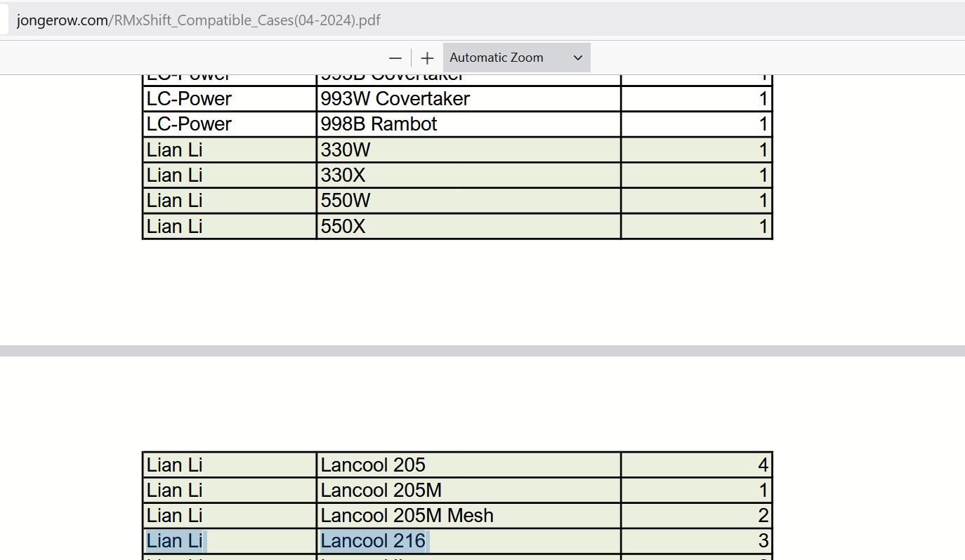Click the value 1 in Lancool 205M row

tap(763, 490)
